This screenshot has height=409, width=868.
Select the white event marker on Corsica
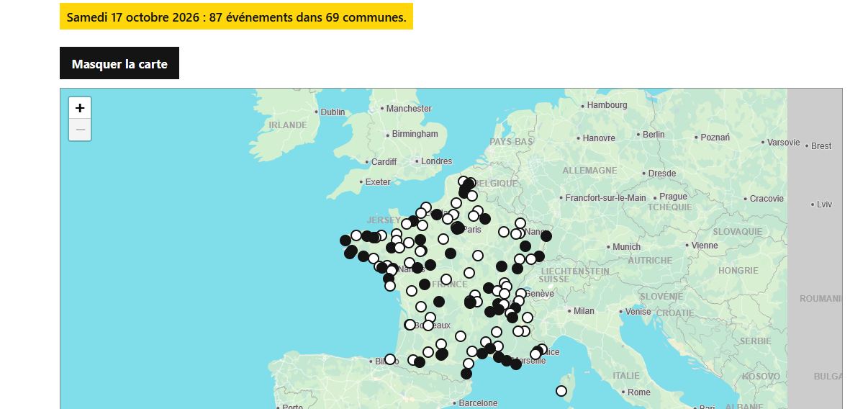click(561, 391)
